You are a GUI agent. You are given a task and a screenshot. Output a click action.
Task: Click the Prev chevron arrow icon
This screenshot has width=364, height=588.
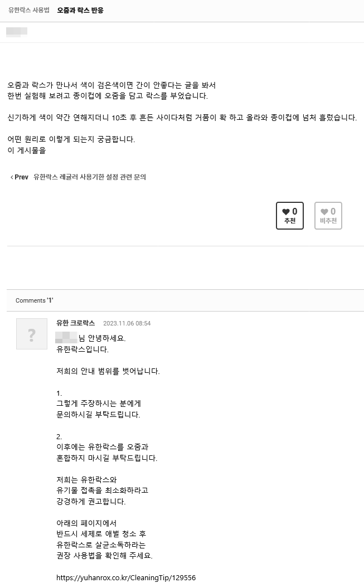click(x=12, y=177)
